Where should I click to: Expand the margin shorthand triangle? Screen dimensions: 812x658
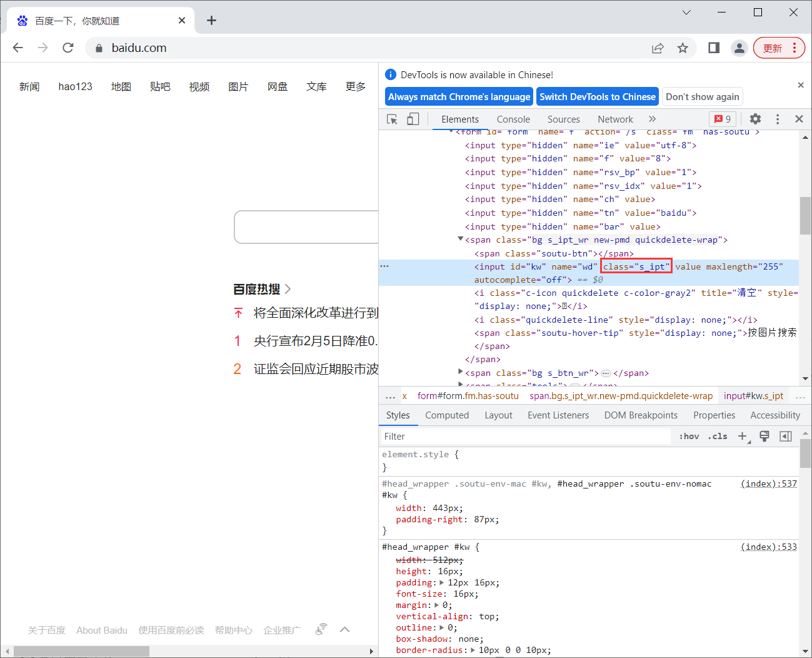(437, 605)
